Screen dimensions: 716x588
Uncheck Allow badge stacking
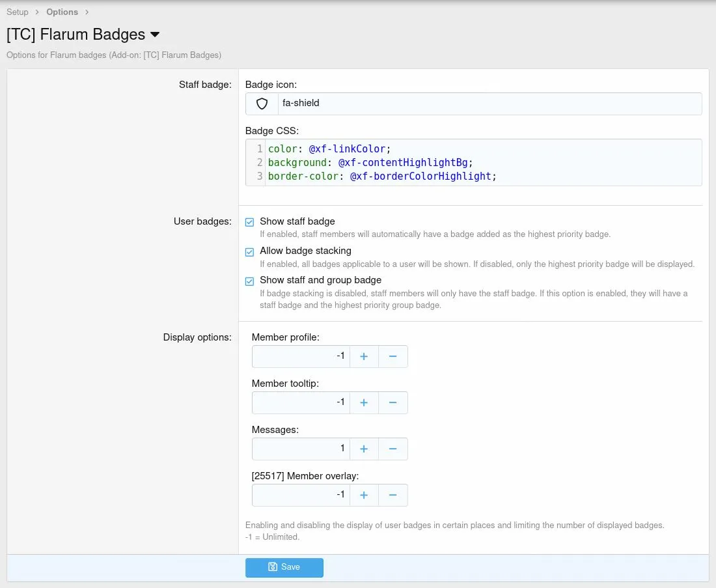click(x=249, y=252)
